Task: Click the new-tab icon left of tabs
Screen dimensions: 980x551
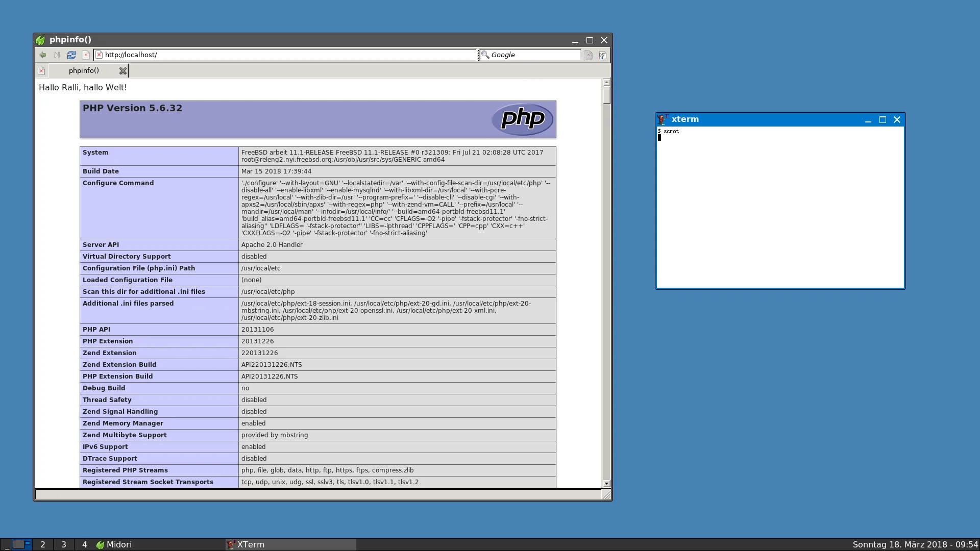Action: [x=41, y=71]
